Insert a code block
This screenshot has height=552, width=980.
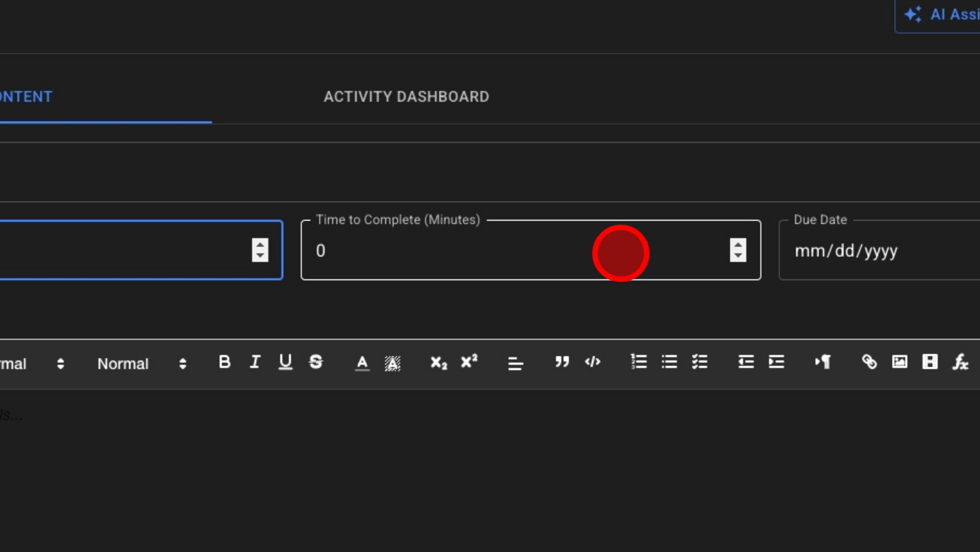[x=593, y=362]
